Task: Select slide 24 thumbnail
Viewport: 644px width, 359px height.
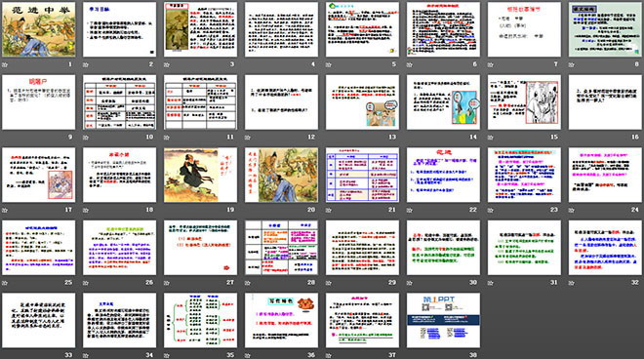Action: 605,175
